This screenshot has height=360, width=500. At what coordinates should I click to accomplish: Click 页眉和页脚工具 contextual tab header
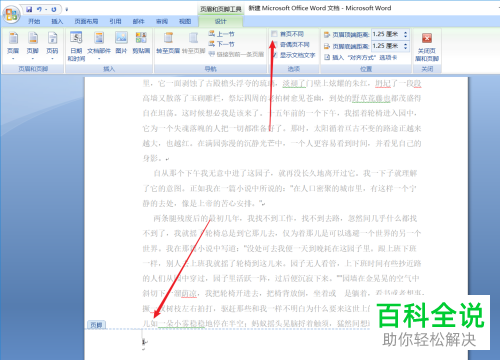coord(220,9)
